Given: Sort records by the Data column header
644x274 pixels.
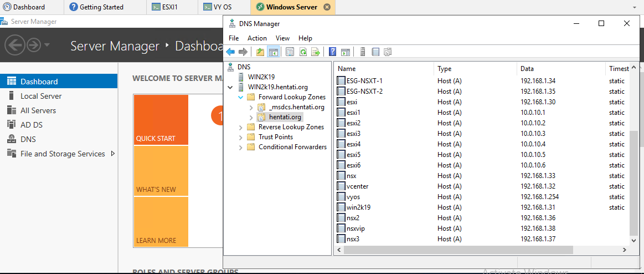Looking at the screenshot, I should [561, 69].
